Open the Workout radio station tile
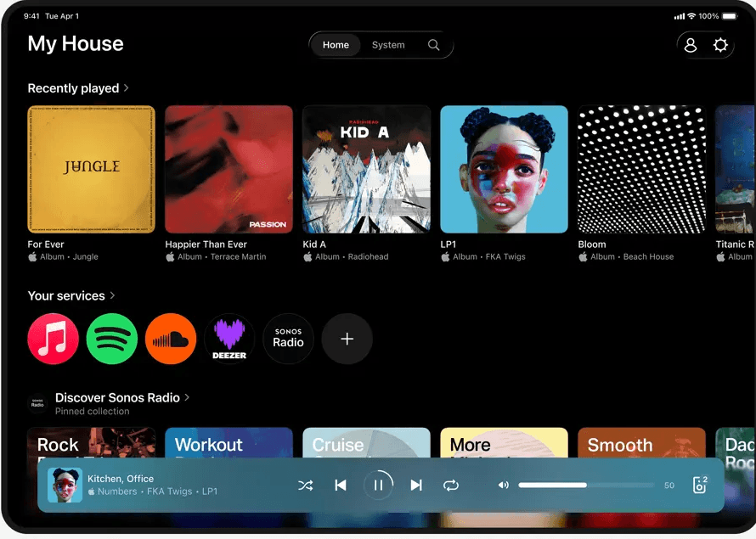The image size is (756, 539). pos(229,442)
